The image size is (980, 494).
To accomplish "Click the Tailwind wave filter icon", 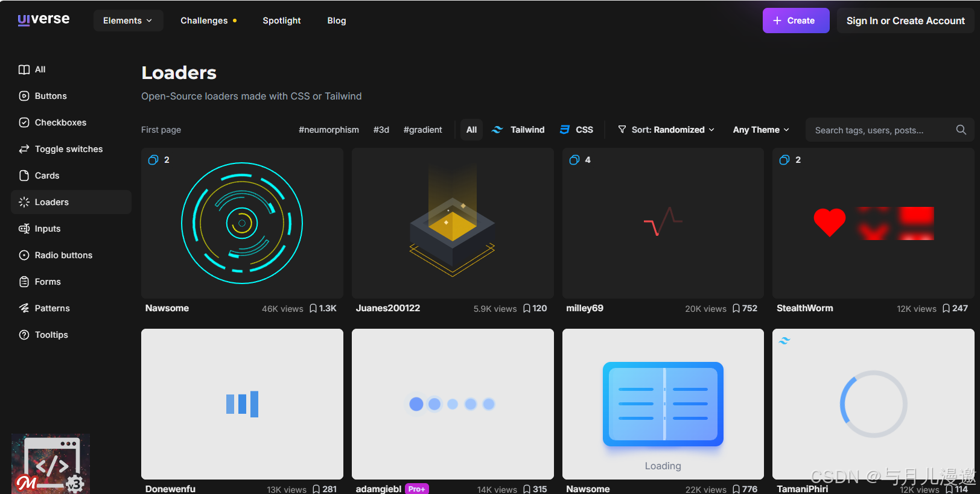I will tap(497, 130).
